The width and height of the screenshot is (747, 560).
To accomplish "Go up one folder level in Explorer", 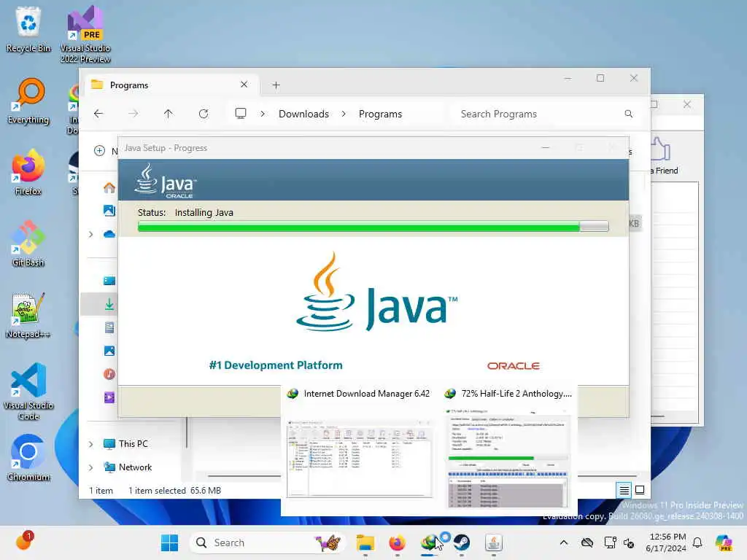I will coord(169,114).
